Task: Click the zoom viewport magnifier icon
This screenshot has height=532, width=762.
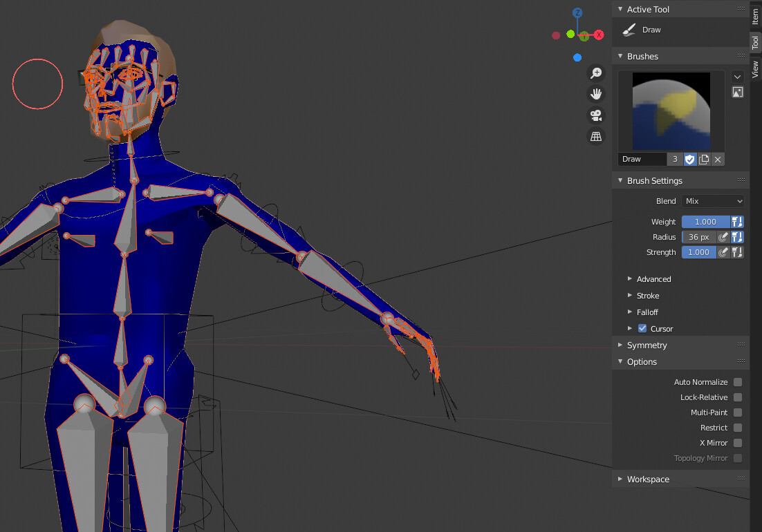Action: (596, 73)
